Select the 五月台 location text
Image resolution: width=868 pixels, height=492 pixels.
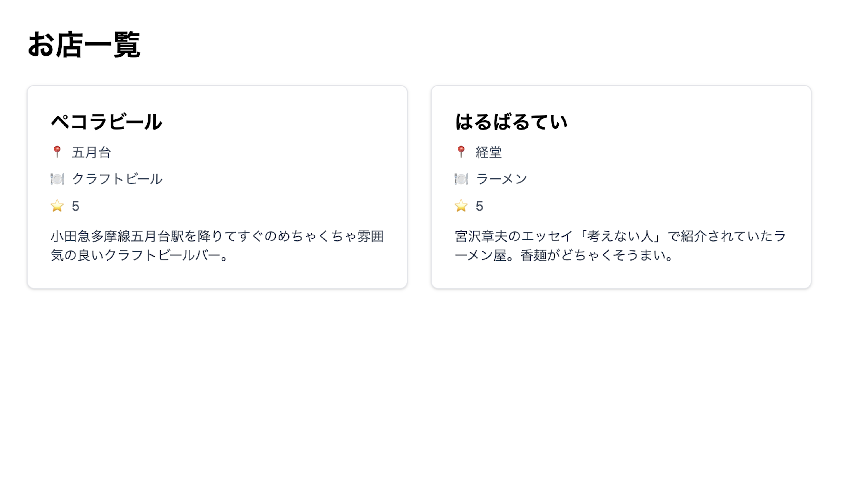coord(91,152)
